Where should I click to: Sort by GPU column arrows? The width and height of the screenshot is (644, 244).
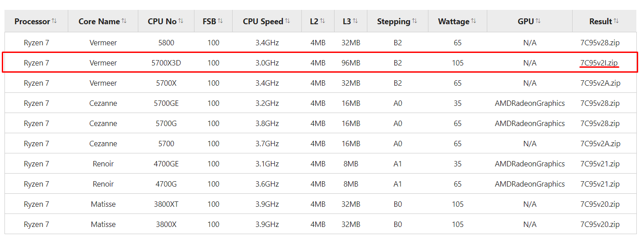point(538,21)
